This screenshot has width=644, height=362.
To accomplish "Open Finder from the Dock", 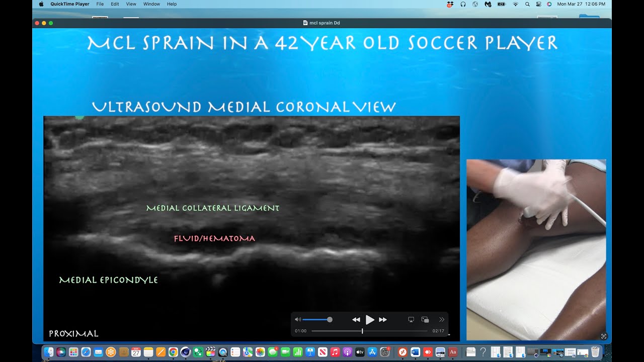I will tap(49, 352).
